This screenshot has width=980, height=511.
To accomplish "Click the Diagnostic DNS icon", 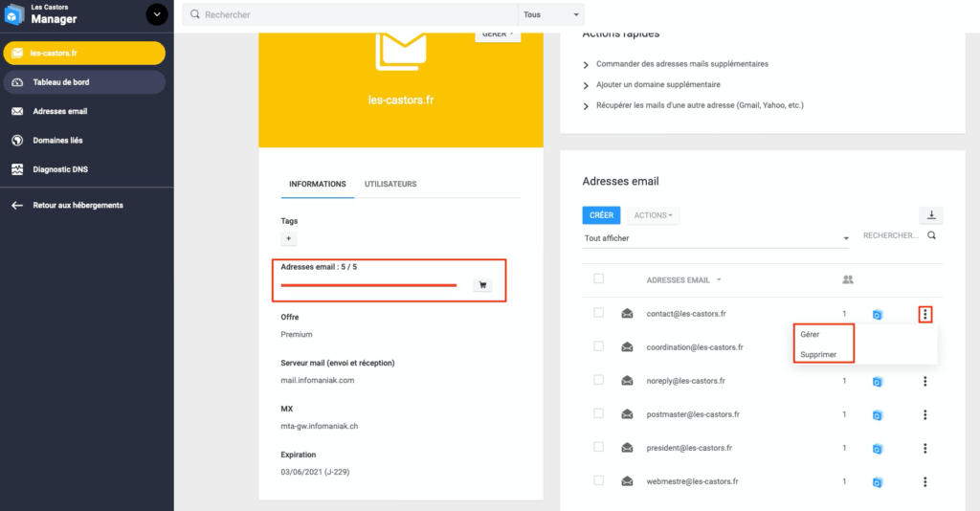I will coord(17,169).
